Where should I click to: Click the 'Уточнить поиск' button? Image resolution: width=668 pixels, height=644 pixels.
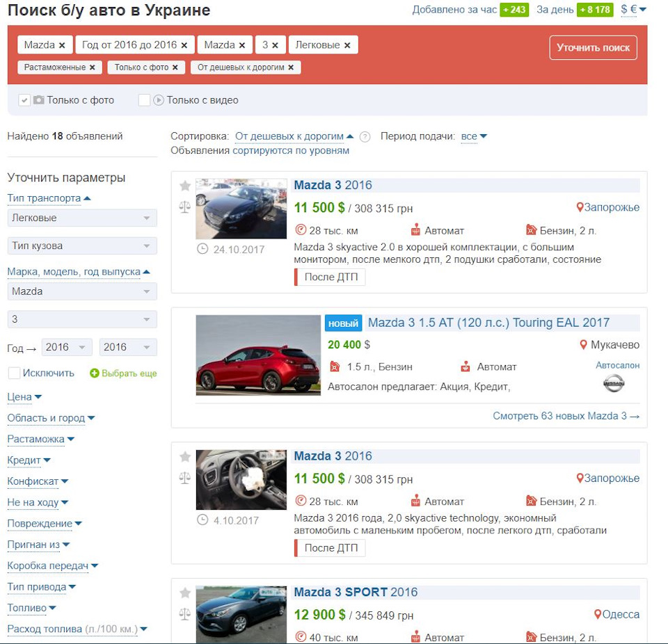(593, 48)
